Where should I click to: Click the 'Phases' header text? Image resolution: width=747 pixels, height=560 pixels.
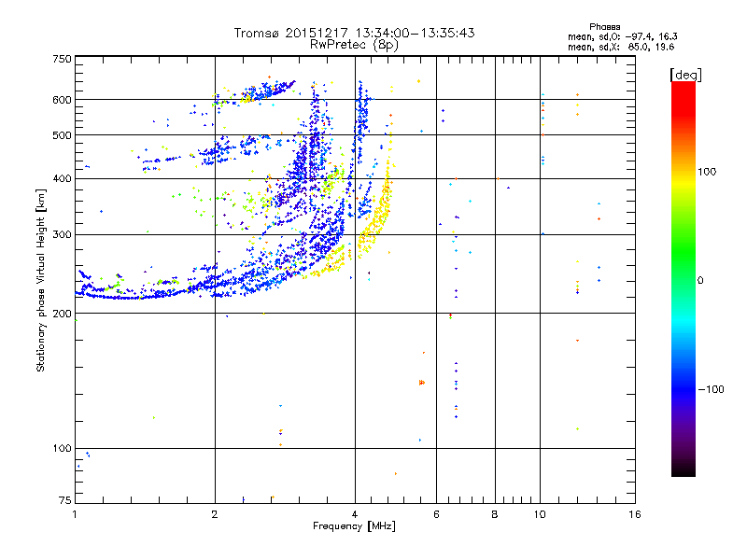pyautogui.click(x=604, y=27)
